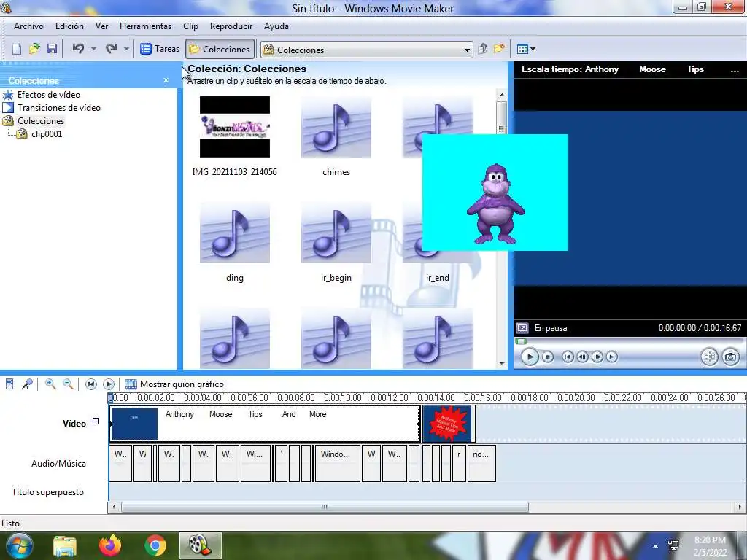Zoom in on the timeline
The width and height of the screenshot is (747, 560).
tap(50, 384)
